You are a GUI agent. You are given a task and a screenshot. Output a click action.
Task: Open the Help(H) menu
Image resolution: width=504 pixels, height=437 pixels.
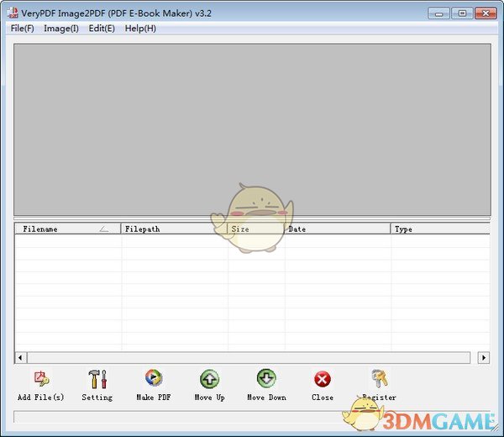[140, 29]
